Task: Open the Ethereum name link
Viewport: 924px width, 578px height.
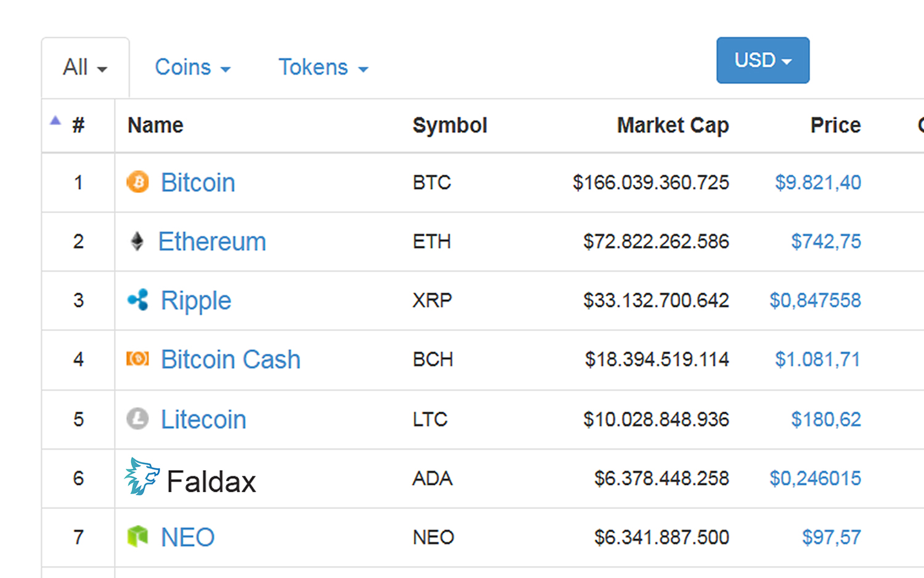Action: click(212, 242)
